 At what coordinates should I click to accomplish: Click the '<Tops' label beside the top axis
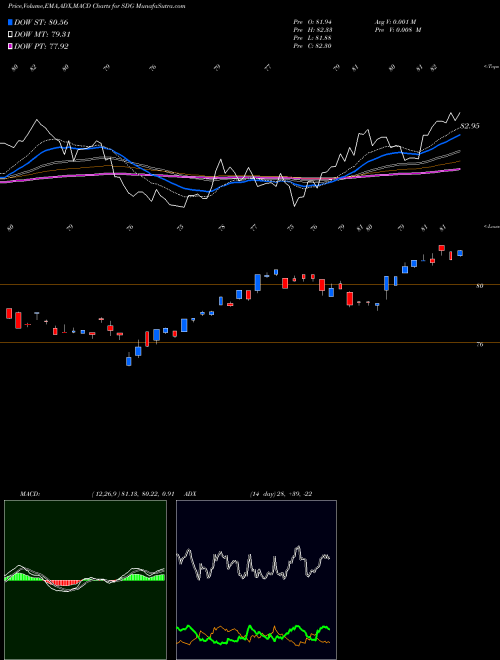click(x=491, y=67)
